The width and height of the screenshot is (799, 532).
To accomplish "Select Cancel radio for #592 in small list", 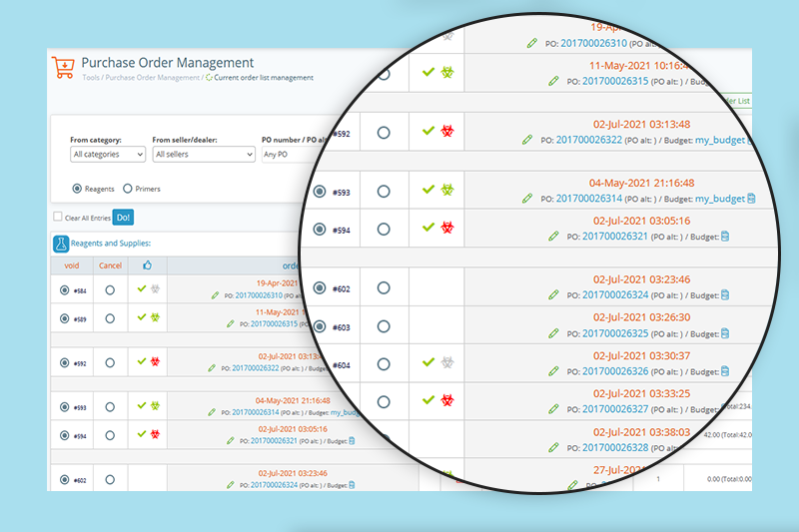I will click(x=110, y=363).
